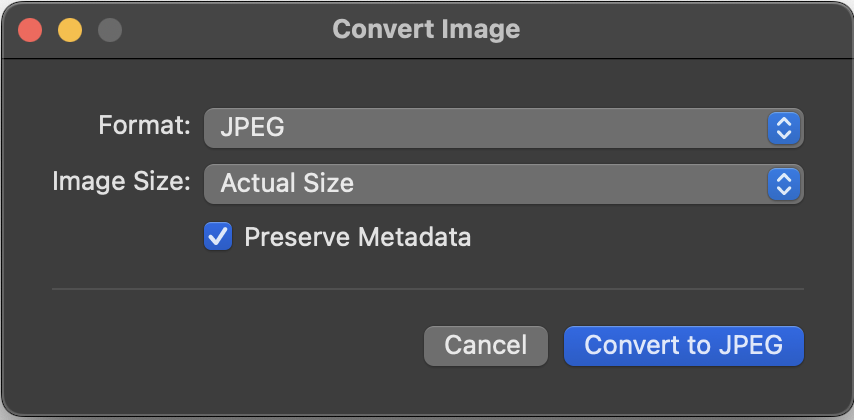Click the empty title bar right of Convert Image
Image resolution: width=854 pixels, height=420 pixels.
[681, 30]
